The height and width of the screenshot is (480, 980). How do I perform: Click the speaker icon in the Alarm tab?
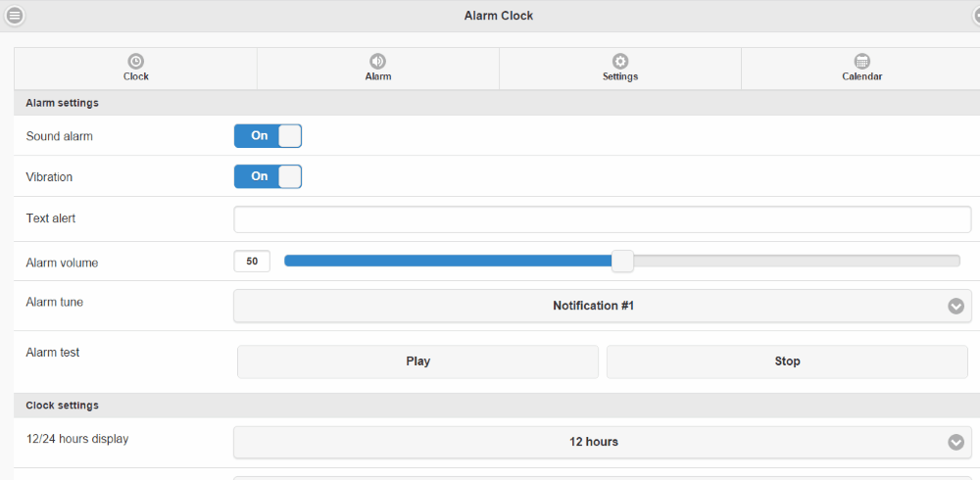click(x=377, y=62)
